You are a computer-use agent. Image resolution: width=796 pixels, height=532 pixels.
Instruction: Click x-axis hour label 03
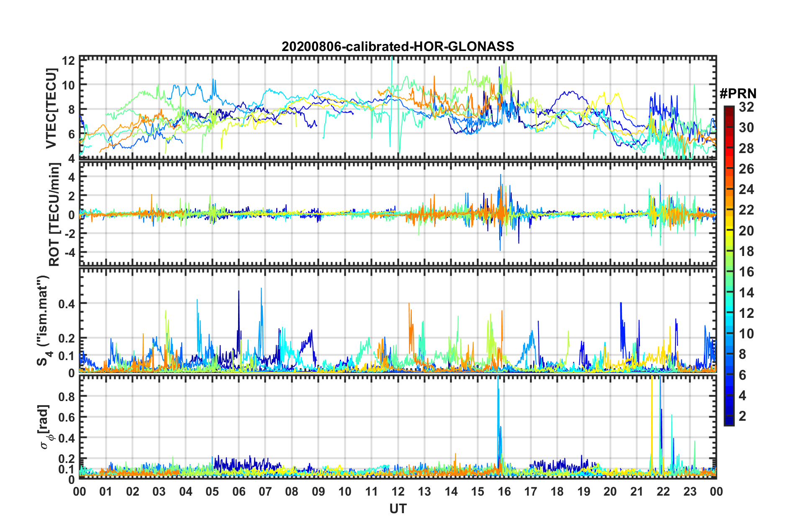[x=159, y=492]
